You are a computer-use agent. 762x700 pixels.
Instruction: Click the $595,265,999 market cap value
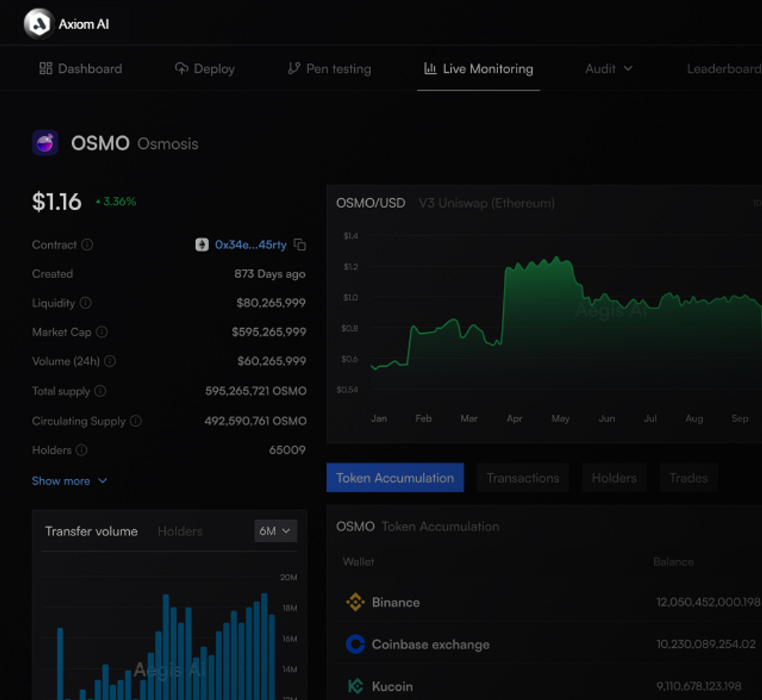point(270,332)
